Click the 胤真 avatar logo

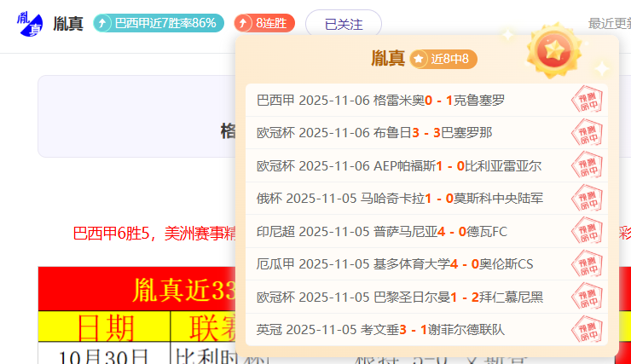point(31,24)
